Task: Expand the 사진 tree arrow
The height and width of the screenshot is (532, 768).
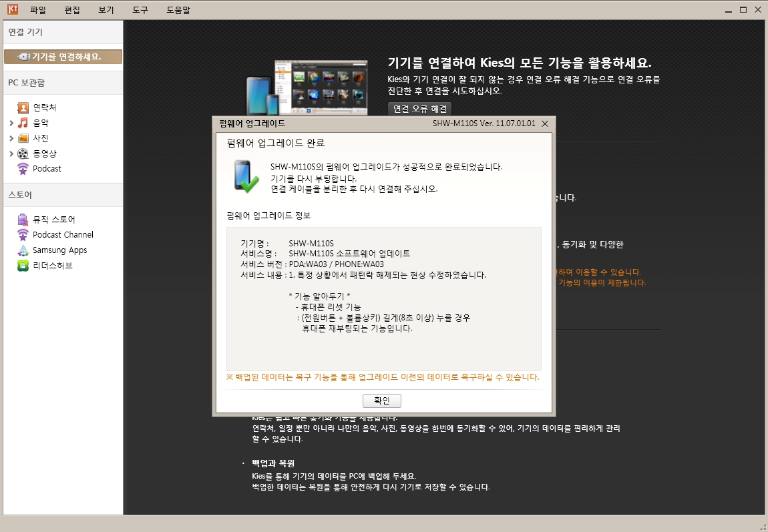Action: (11, 138)
